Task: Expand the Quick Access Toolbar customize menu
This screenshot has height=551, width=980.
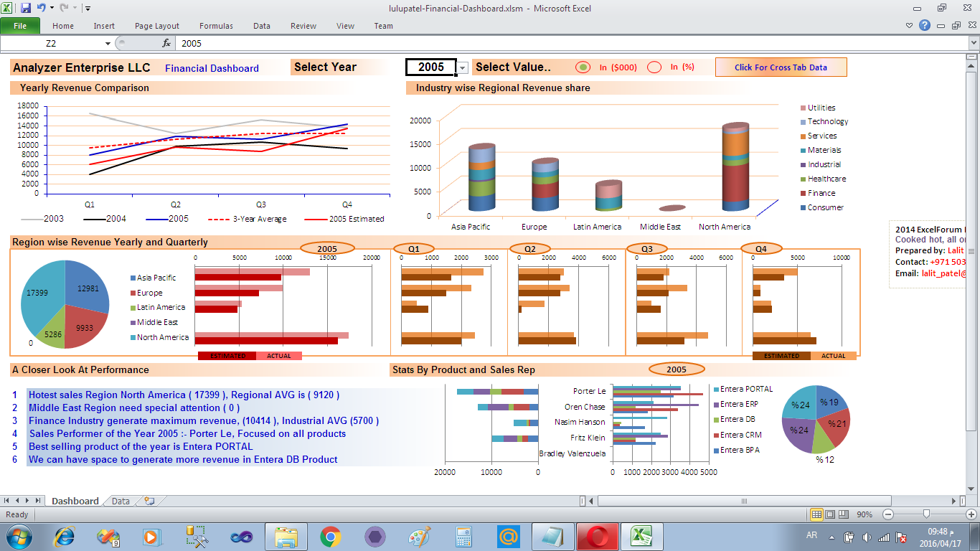Action: [86, 8]
